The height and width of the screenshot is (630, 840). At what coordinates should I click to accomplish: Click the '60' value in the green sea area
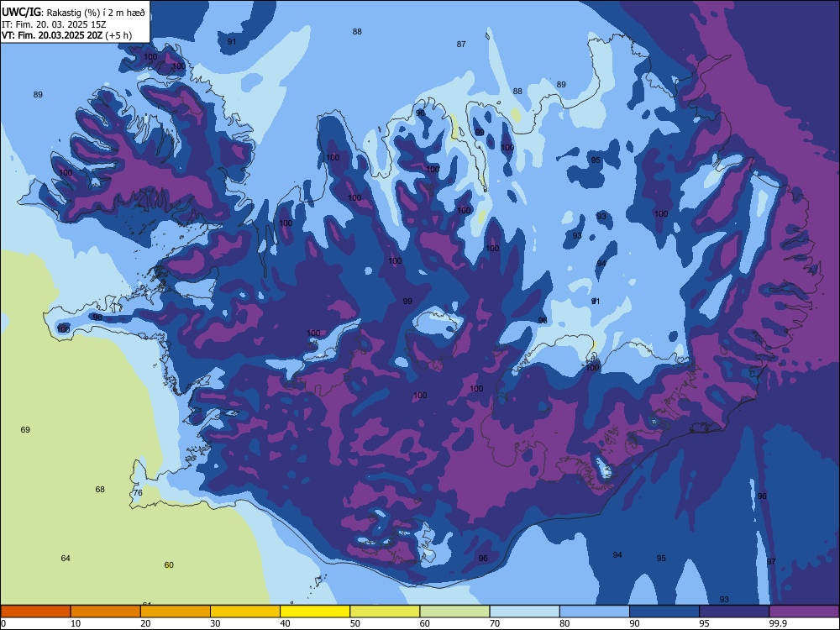point(169,565)
